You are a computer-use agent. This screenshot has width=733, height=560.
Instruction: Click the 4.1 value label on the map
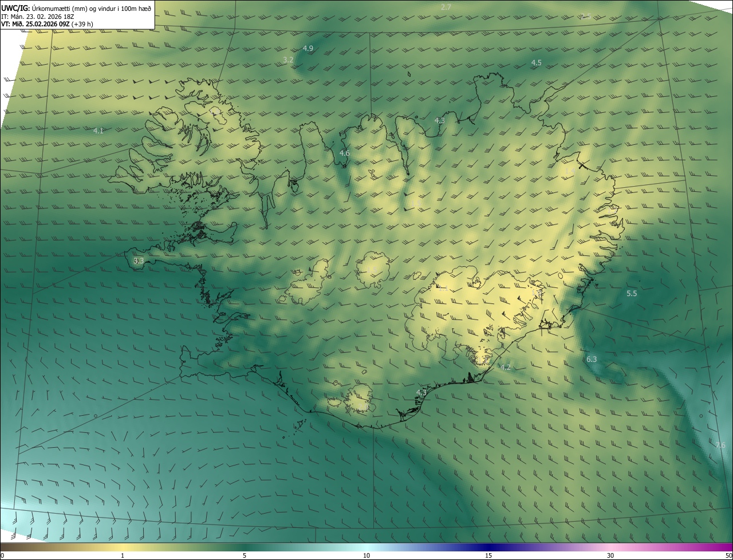point(98,131)
